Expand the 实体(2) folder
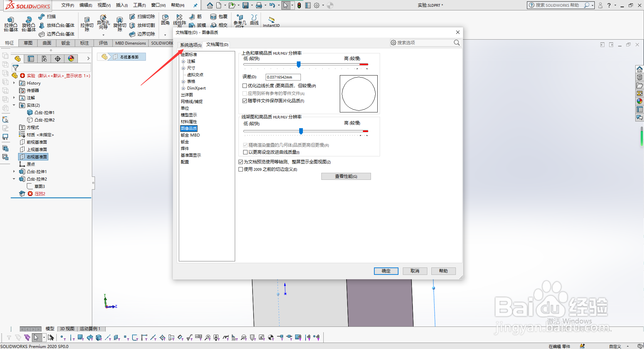Image resolution: width=644 pixels, height=349 pixels. (x=14, y=105)
